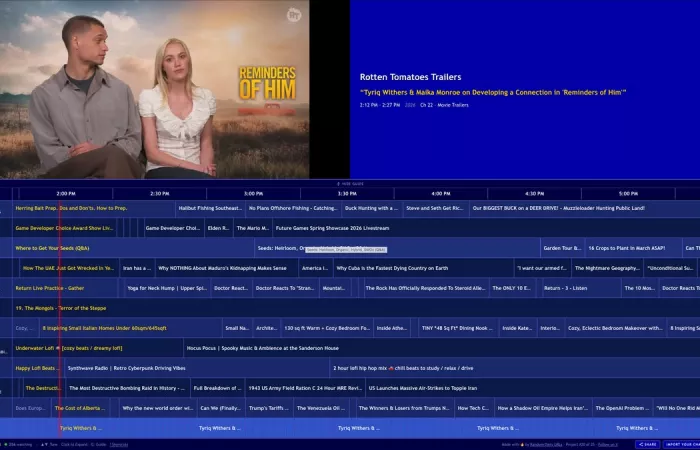Select 'Trump's Tariffs ...' program

[269, 408]
